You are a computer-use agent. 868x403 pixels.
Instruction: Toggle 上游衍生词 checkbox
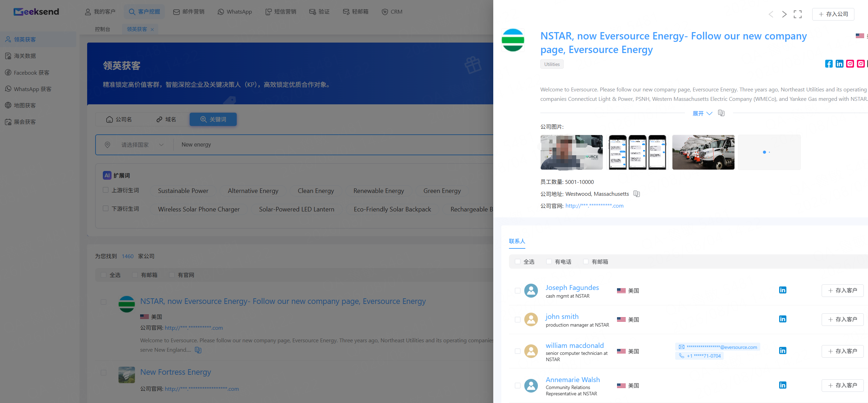coord(106,190)
